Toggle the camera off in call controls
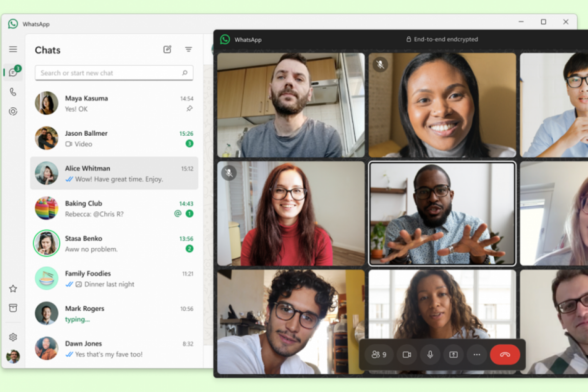Screen dimensions: 588x392 coord(407,354)
